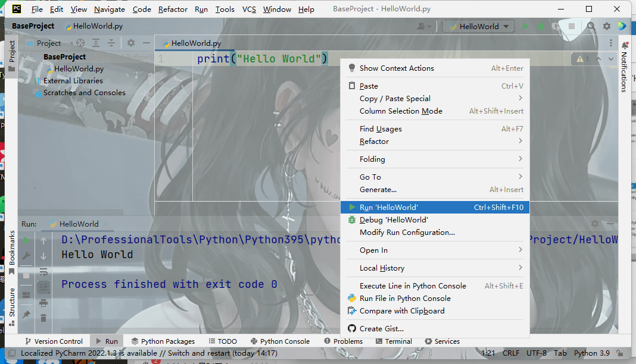Select Run 'HelloWorld' in context menu

(435, 208)
